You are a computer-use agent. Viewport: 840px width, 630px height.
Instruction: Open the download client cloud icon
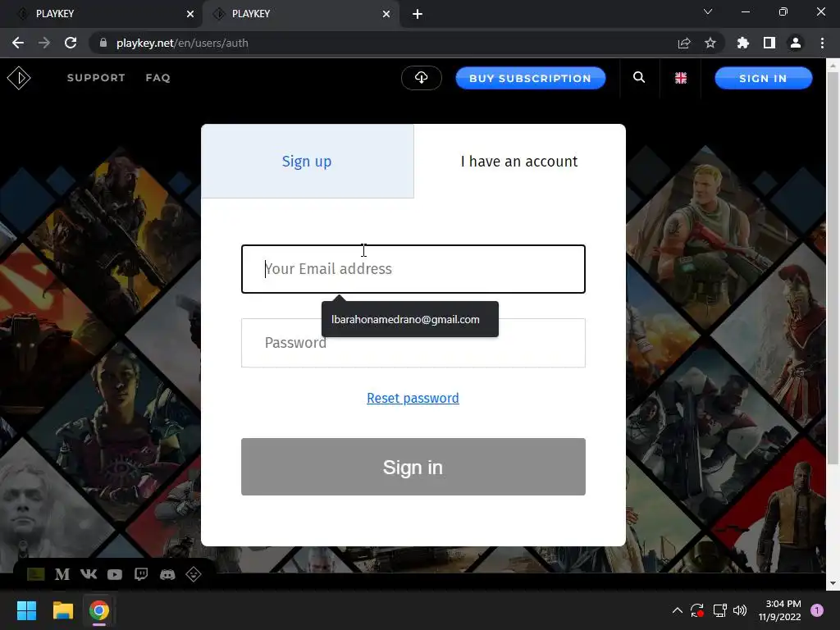point(422,78)
